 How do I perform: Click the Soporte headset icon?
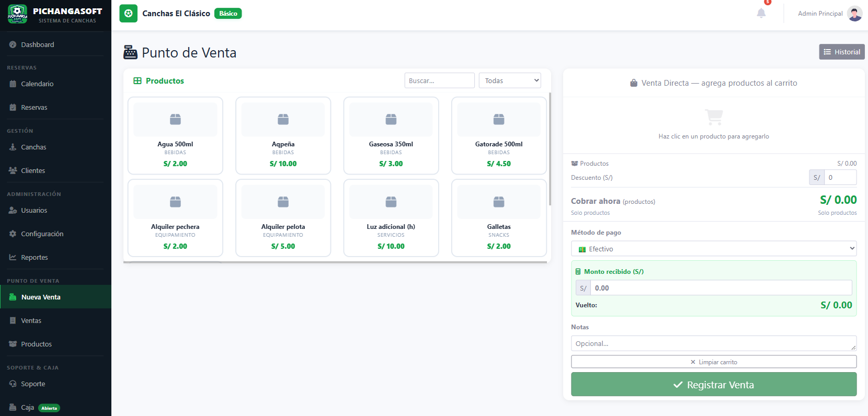click(x=13, y=384)
